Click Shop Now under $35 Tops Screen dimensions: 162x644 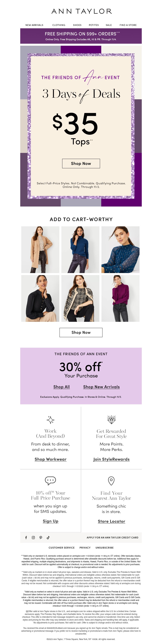pyautogui.click(x=81, y=163)
